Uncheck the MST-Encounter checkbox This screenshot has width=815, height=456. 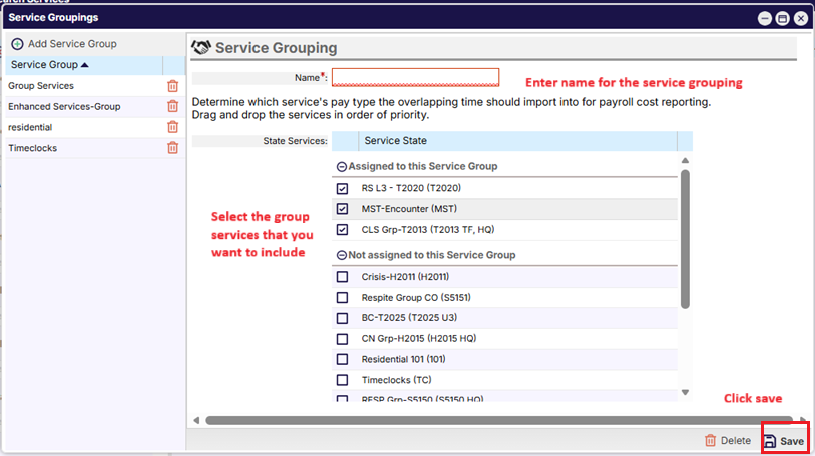coord(343,209)
